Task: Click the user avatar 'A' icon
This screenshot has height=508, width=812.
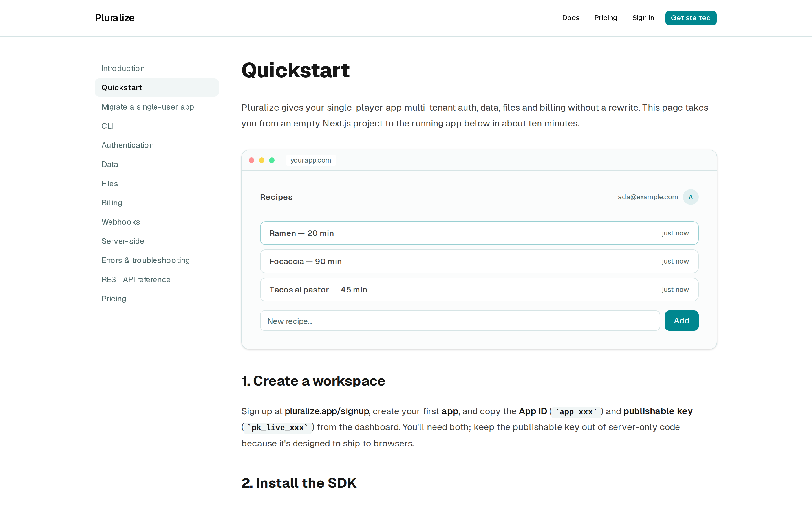Action: click(x=690, y=197)
